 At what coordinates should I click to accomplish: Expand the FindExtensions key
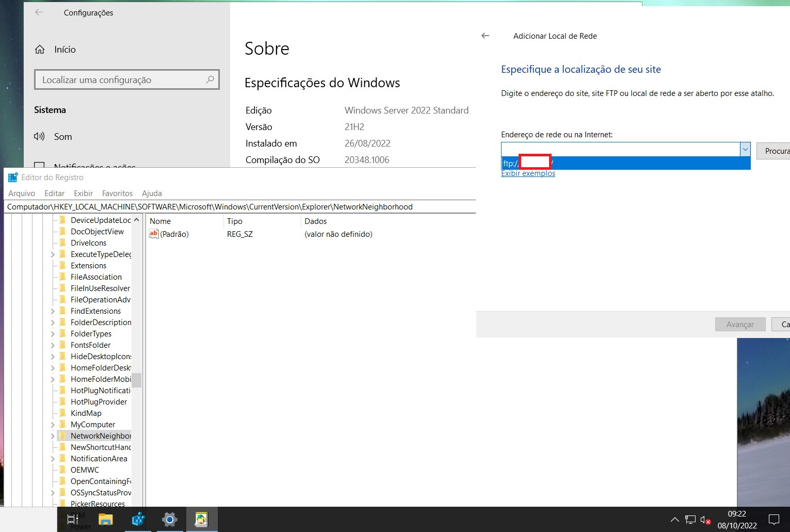[53, 311]
